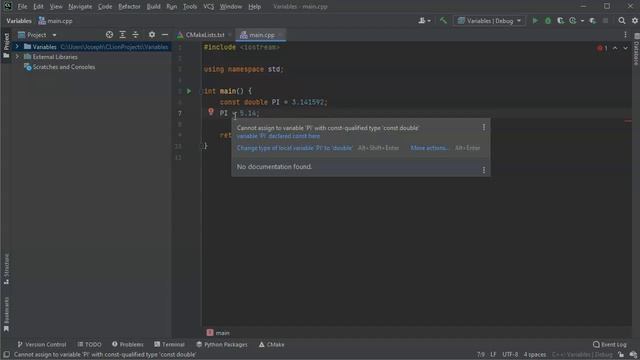Open IDE settings gear at top right
The height and width of the screenshot is (360, 640).
(x=635, y=20)
